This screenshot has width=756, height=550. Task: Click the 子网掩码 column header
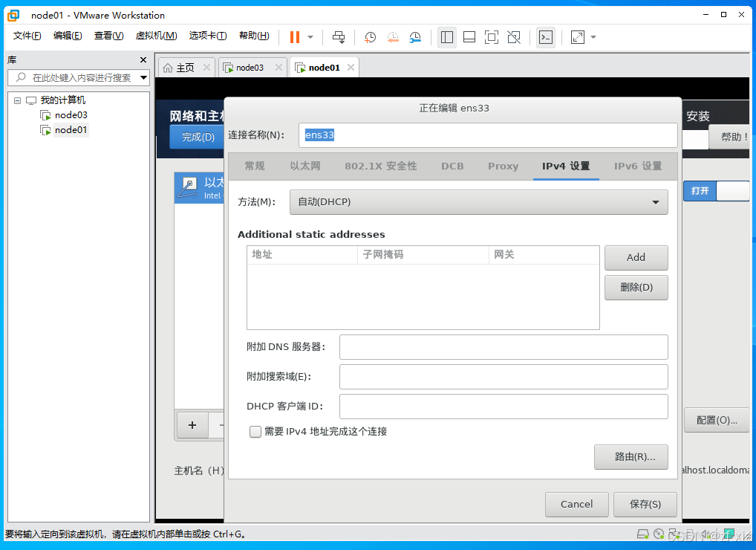[423, 255]
